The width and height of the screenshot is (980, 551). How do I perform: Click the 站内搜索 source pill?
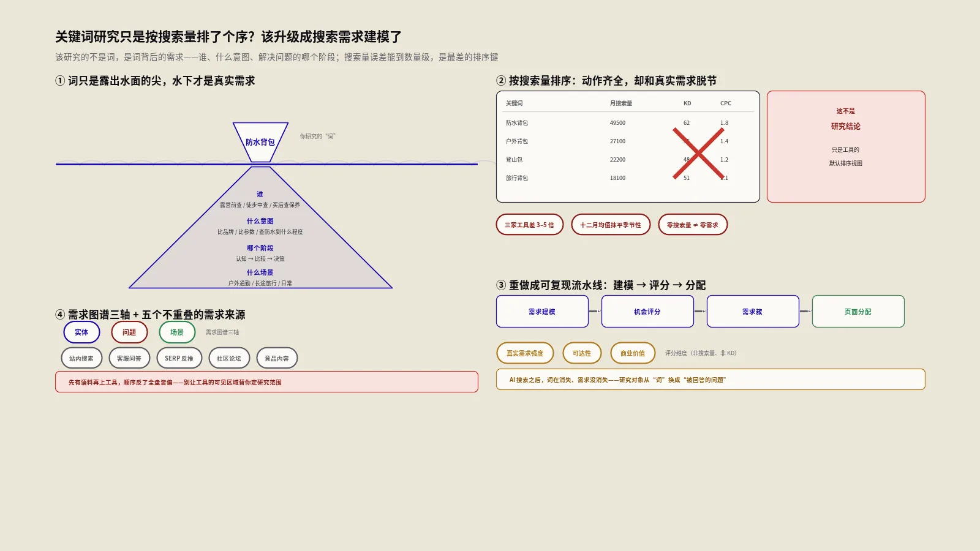pyautogui.click(x=81, y=358)
